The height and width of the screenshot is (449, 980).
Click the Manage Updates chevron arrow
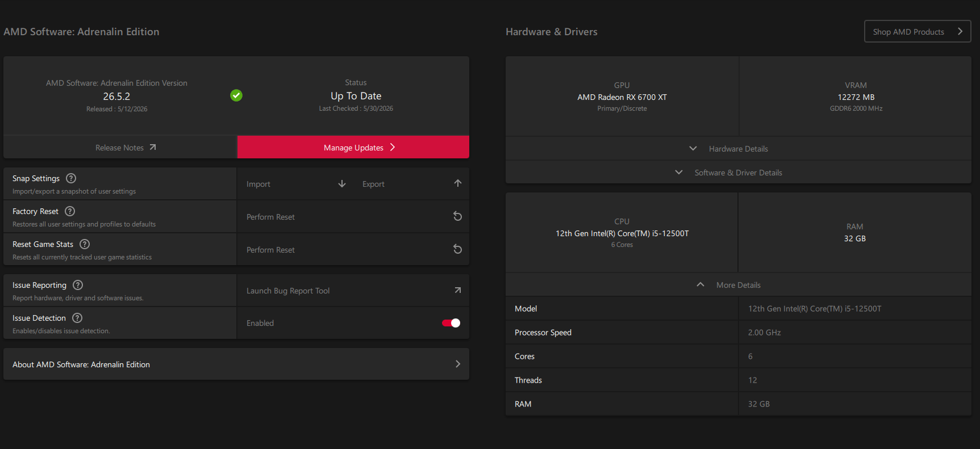[393, 147]
